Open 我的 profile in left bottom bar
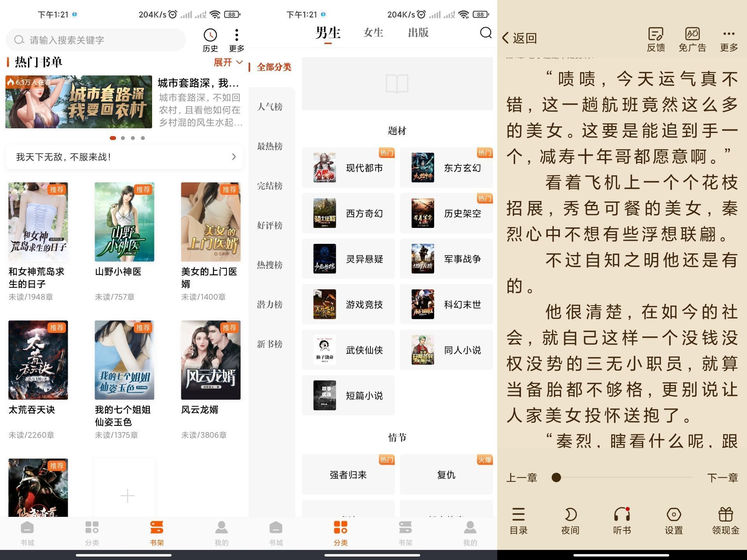The image size is (747, 560). 221,534
